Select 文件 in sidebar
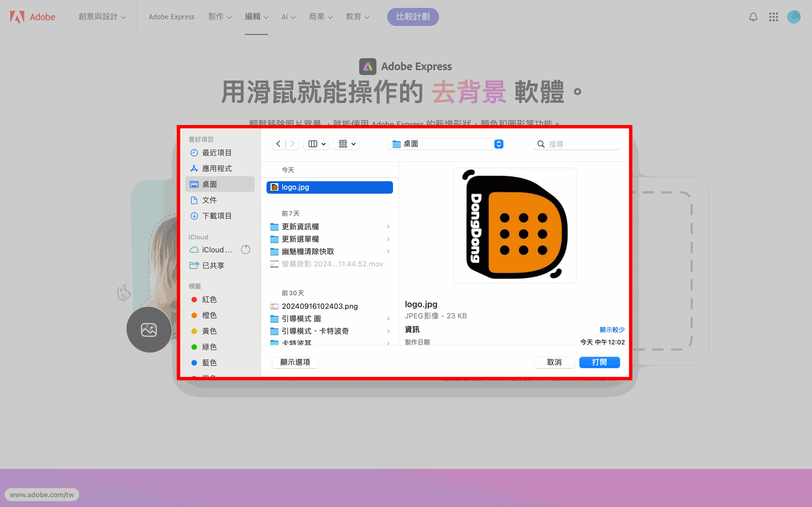The height and width of the screenshot is (507, 812). (220, 200)
